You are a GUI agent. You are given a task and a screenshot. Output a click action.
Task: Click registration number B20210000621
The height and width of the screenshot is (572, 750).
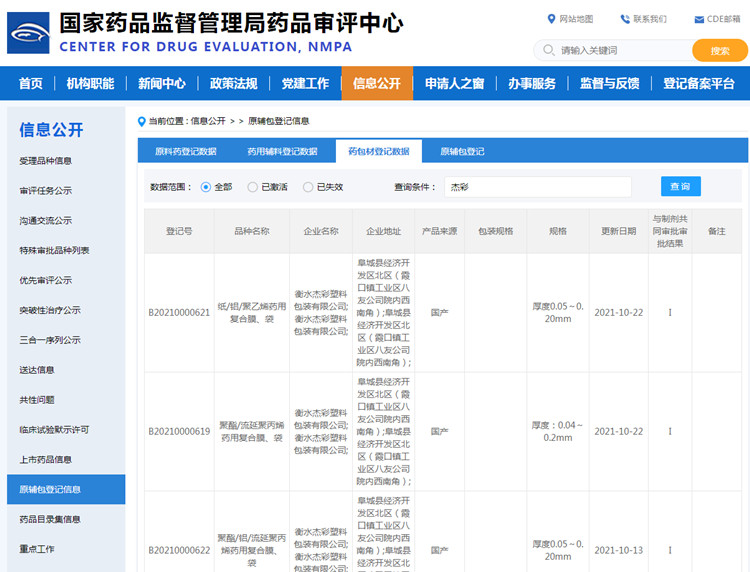179,313
